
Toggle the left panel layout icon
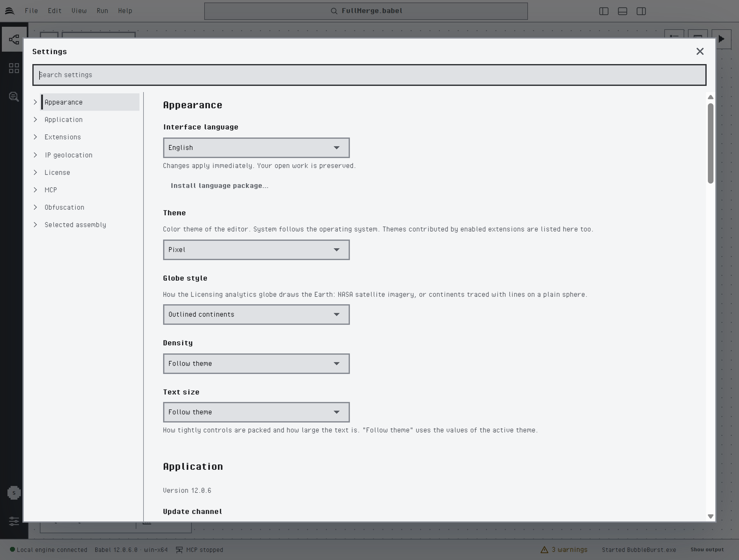click(x=604, y=11)
